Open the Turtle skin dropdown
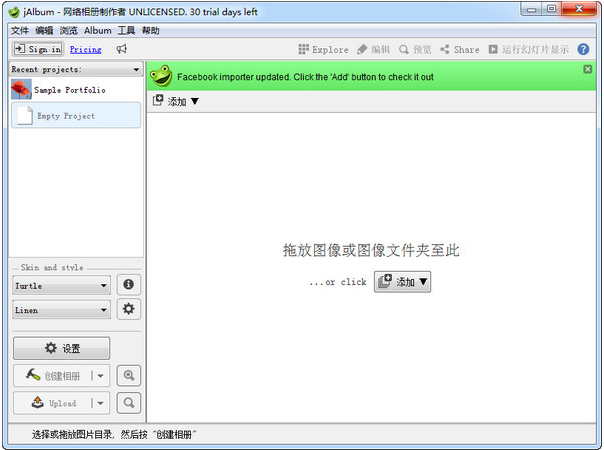 (x=61, y=285)
